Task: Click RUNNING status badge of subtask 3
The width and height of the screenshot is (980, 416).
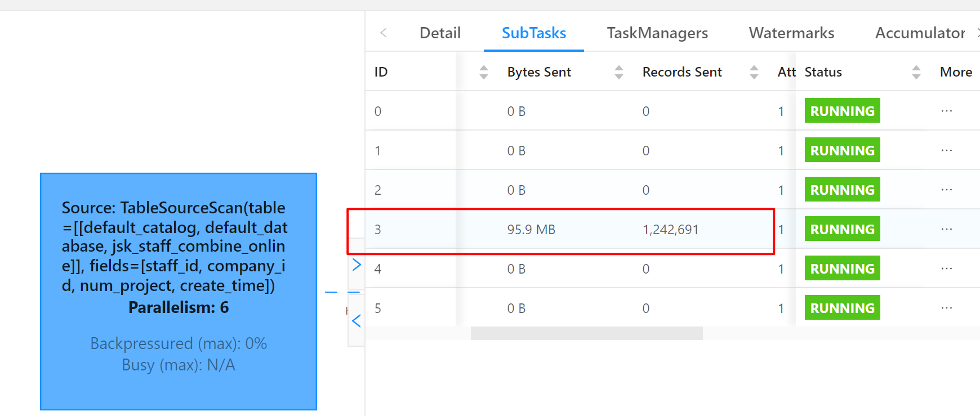Action: click(842, 229)
